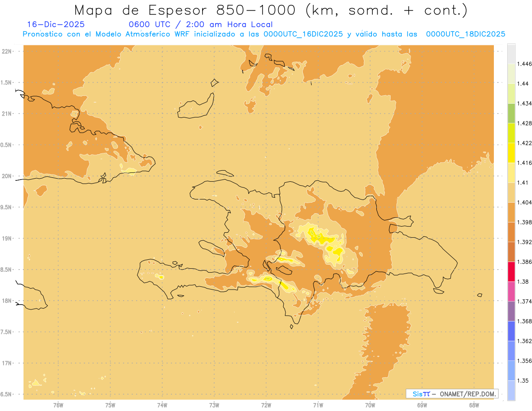The width and height of the screenshot is (532, 411).
Task: Select the date label '16-Dic-2025'
Action: (x=56, y=24)
